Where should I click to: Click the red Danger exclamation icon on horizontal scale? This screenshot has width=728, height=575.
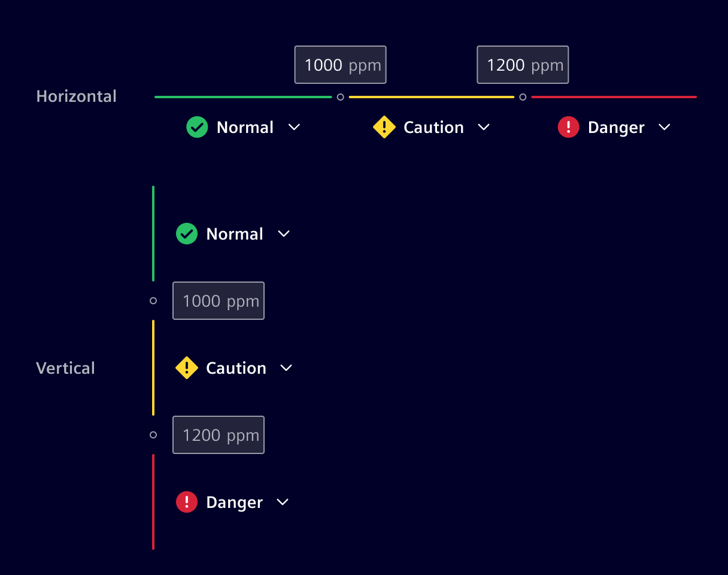568,127
